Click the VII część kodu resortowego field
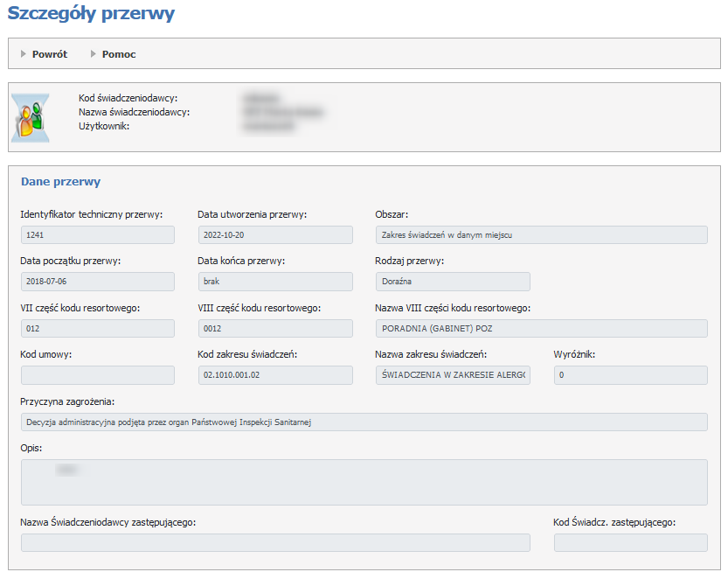This screenshot has width=728, height=579. pyautogui.click(x=97, y=328)
